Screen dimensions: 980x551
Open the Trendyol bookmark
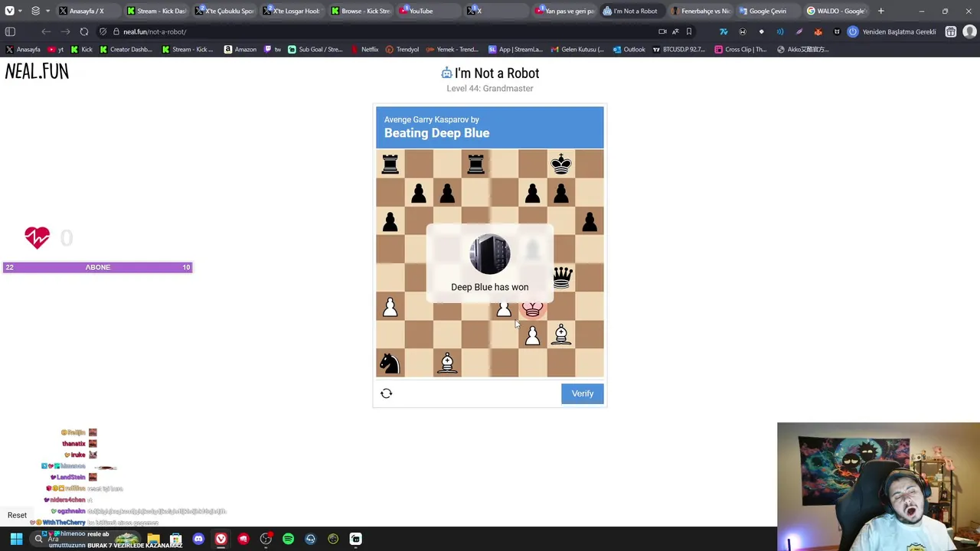click(402, 49)
